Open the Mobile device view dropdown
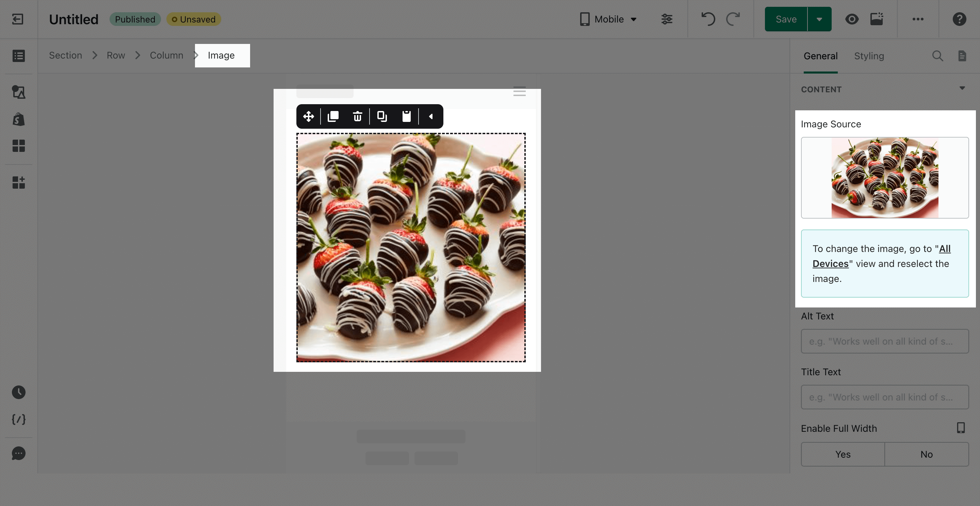 [608, 19]
